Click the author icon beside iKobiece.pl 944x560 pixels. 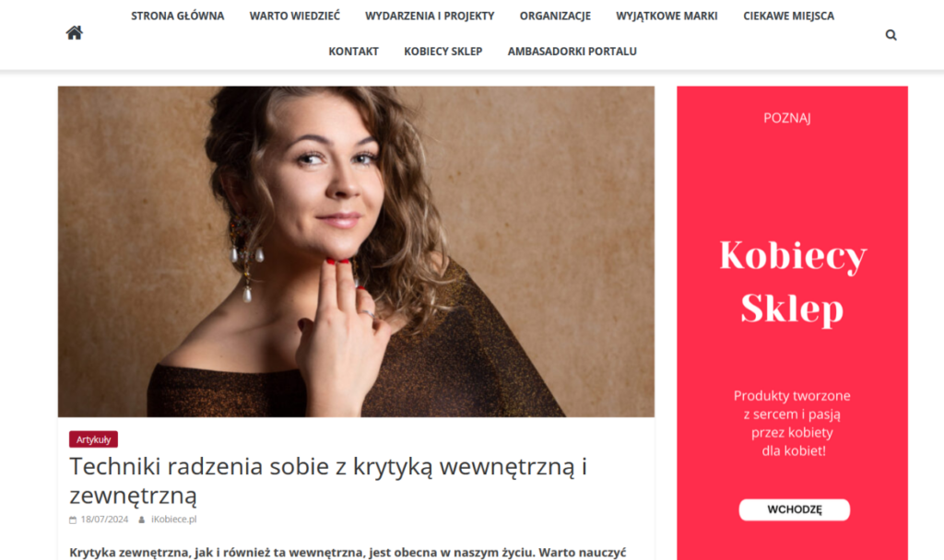(x=141, y=519)
